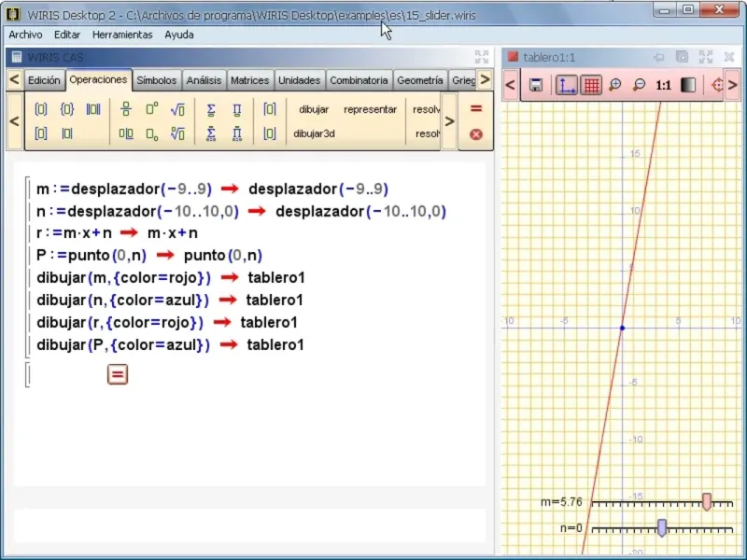Insert product with limits

[x=237, y=133]
